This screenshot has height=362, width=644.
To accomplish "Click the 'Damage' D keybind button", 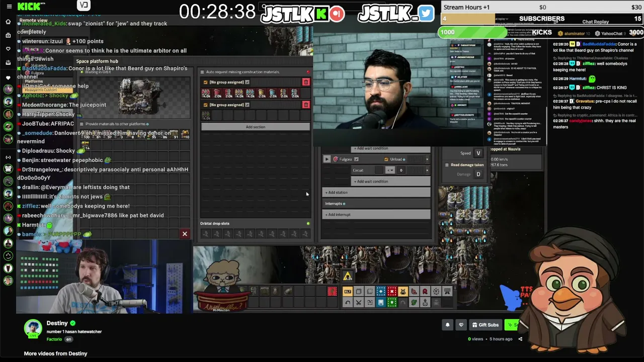I will pyautogui.click(x=478, y=174).
